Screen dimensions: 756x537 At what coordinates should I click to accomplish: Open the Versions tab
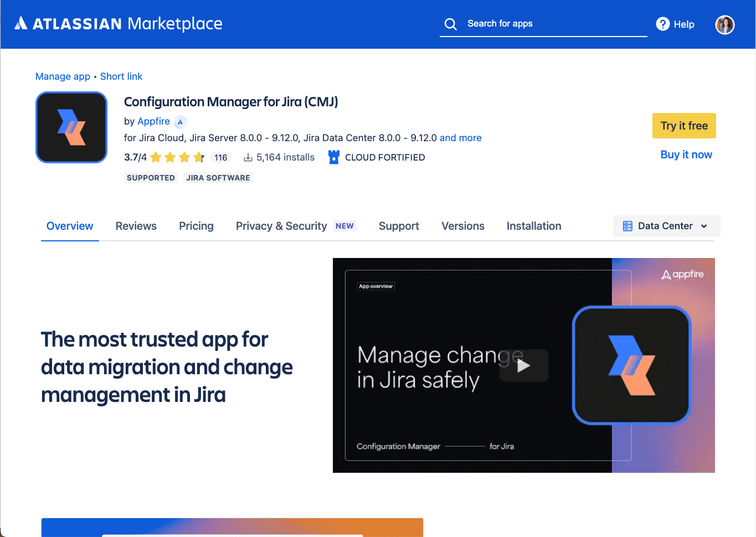[463, 226]
